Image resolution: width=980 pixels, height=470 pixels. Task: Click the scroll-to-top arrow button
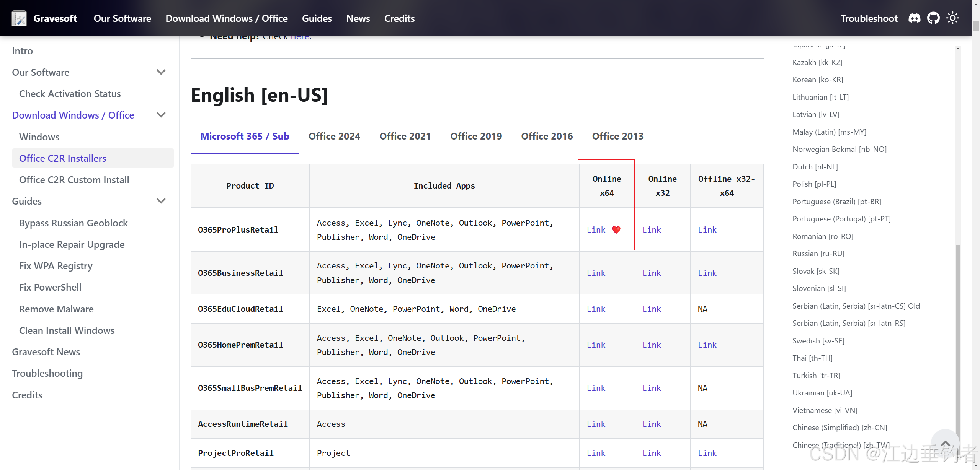pos(945,444)
